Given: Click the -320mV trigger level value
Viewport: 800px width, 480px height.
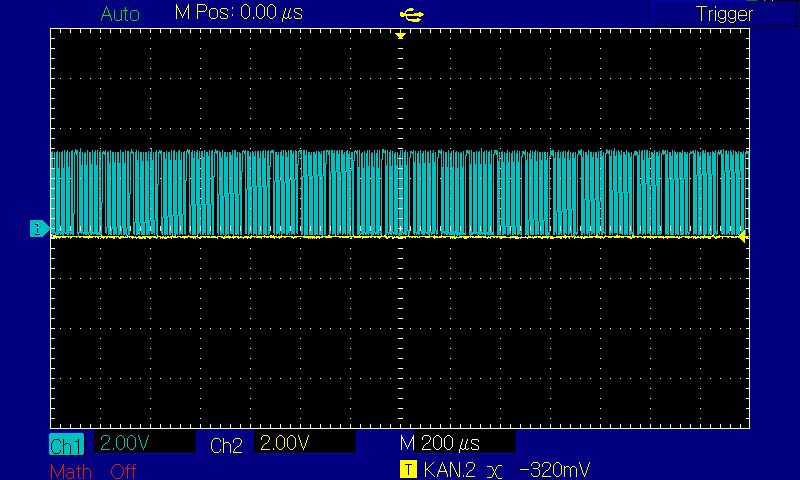Looking at the screenshot, I should click(555, 469).
